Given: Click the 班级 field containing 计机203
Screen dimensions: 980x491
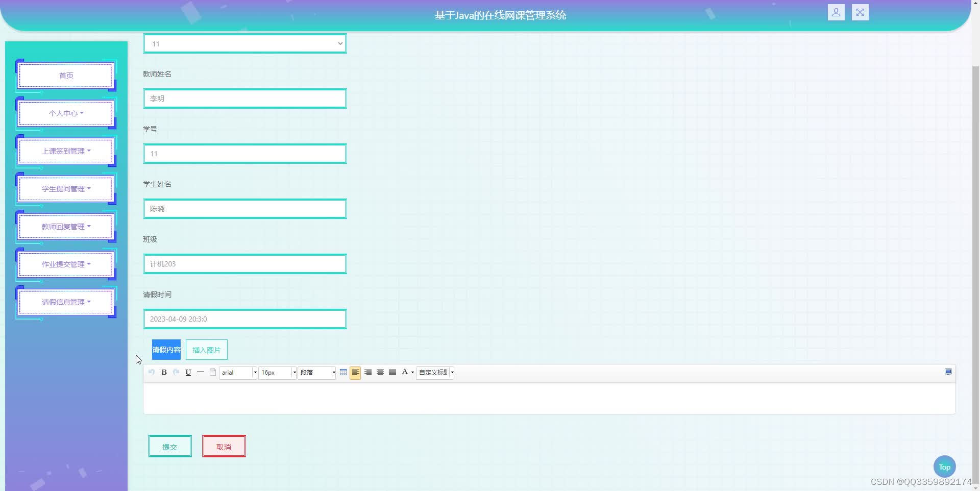Looking at the screenshot, I should pos(245,264).
